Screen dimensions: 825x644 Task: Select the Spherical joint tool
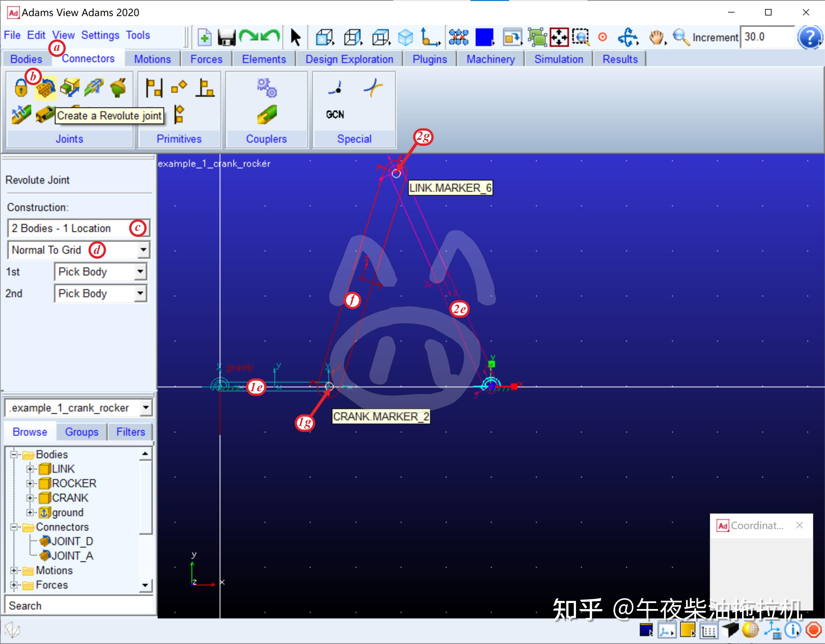118,88
